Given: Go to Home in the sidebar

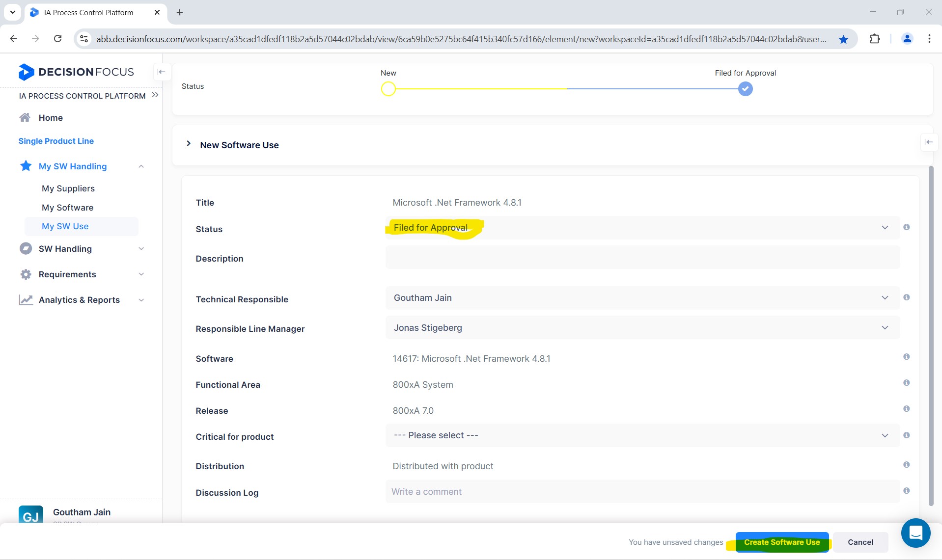Looking at the screenshot, I should coord(51,118).
